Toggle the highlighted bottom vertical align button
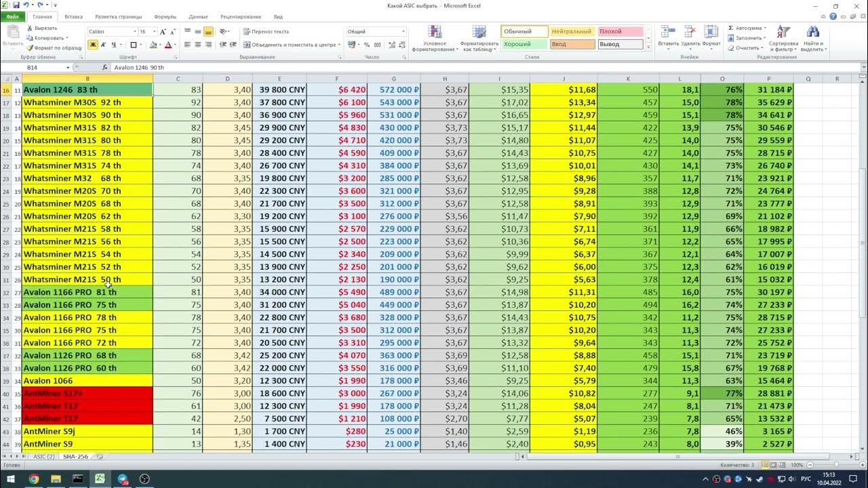 click(x=208, y=32)
